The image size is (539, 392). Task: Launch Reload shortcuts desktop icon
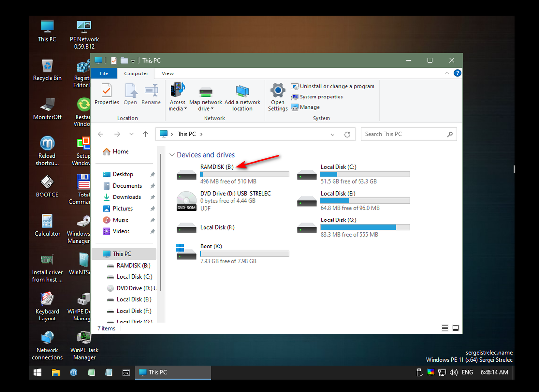click(48, 151)
